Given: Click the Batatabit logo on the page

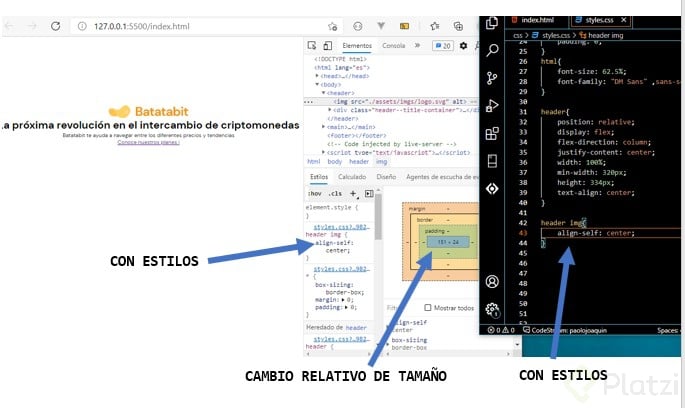Looking at the screenshot, I should 149,111.
